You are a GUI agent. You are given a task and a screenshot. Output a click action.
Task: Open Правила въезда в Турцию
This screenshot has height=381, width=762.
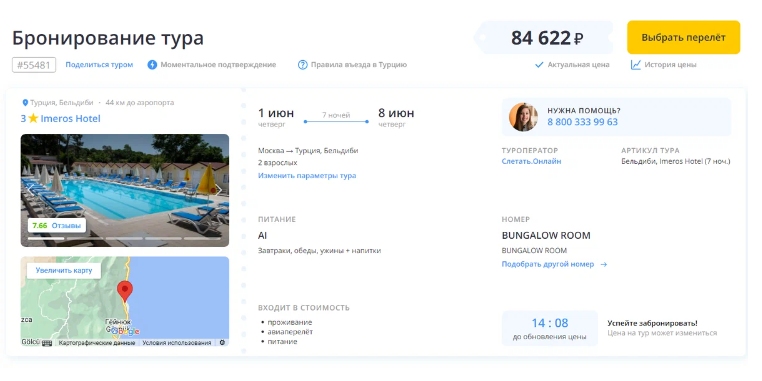pos(359,65)
